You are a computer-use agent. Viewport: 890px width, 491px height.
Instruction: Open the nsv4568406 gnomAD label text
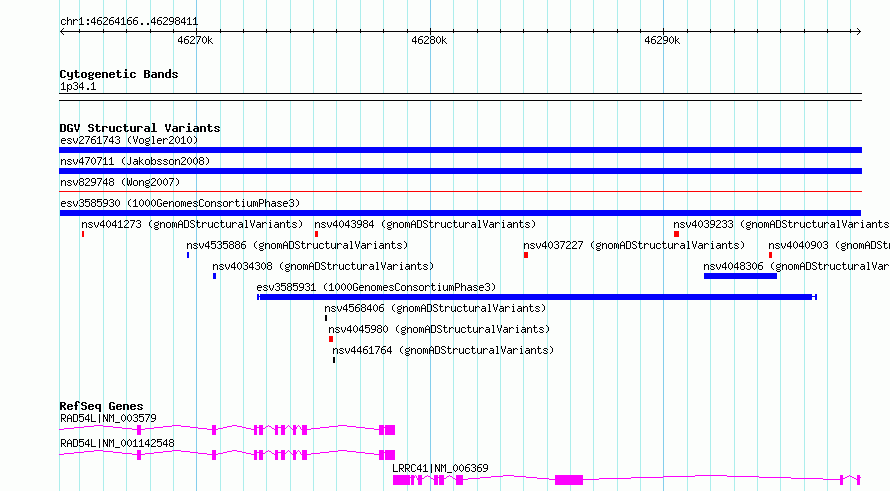[435, 308]
